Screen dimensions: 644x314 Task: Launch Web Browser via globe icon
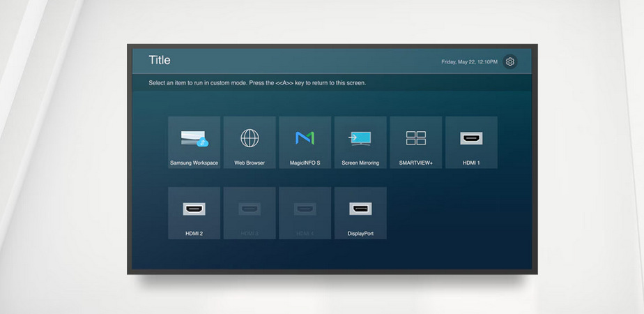pyautogui.click(x=250, y=138)
